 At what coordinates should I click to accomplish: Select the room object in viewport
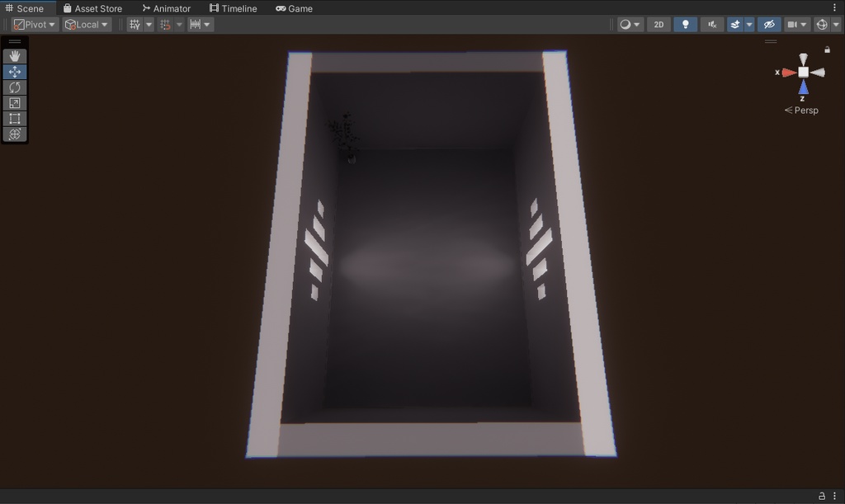[430, 253]
